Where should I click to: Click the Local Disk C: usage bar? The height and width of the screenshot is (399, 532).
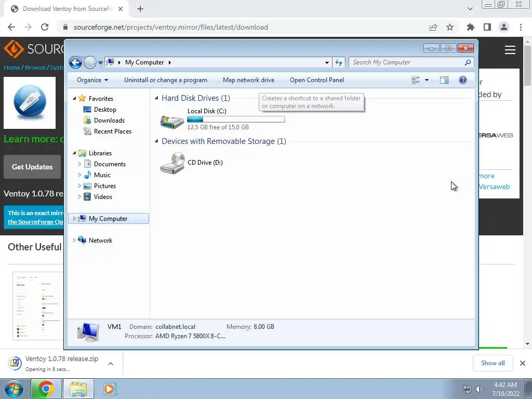point(236,119)
